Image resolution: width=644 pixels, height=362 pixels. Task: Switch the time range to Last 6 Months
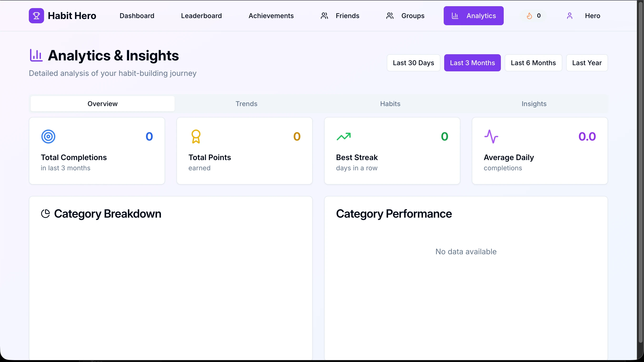click(x=533, y=63)
